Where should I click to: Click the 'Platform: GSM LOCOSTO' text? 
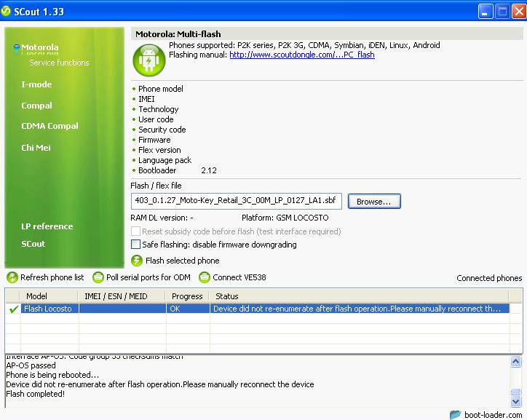pos(285,218)
